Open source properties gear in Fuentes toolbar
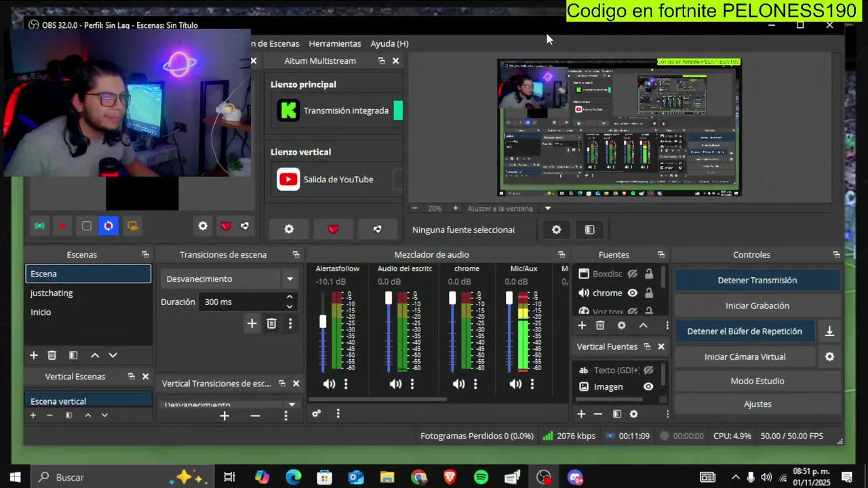 tap(621, 326)
